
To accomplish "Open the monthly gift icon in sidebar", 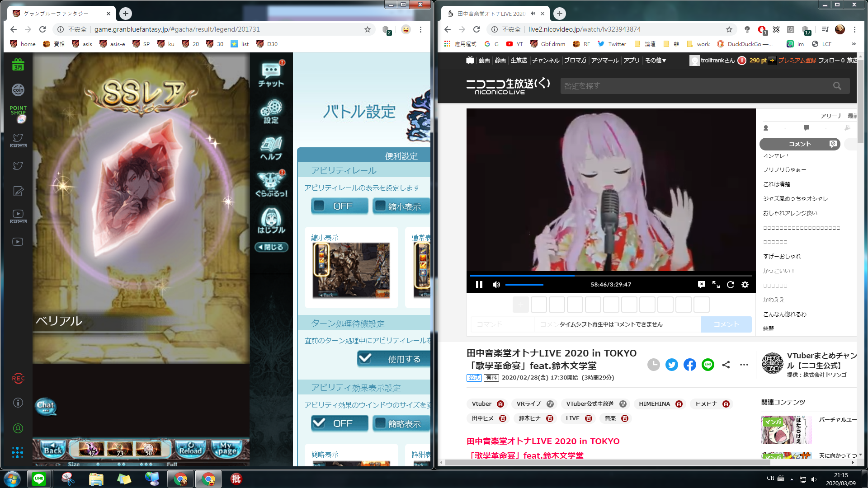I will pos(18,65).
